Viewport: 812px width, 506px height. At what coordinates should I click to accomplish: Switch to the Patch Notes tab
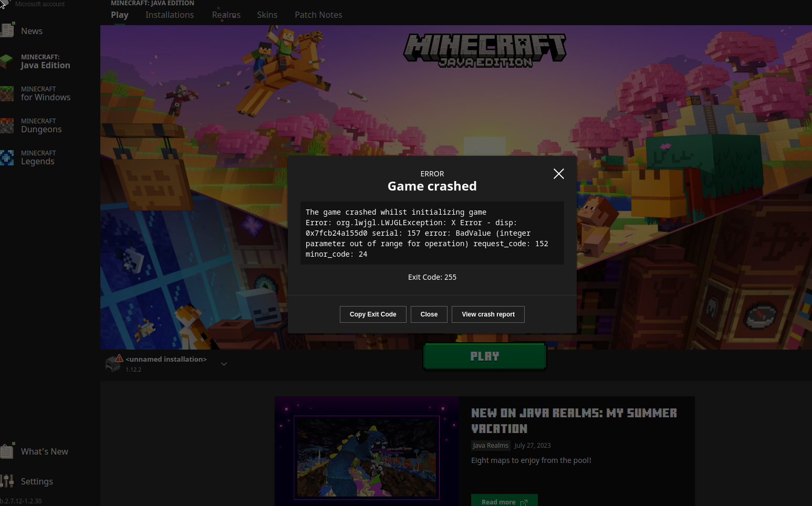tap(318, 15)
